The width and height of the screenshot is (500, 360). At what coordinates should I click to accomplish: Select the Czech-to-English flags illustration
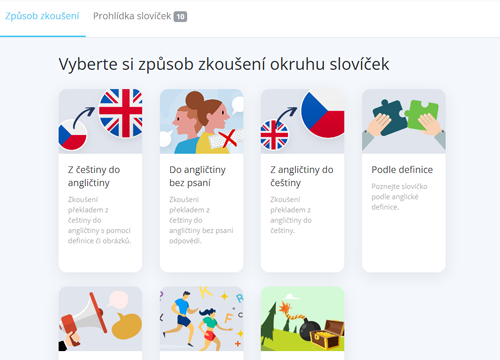tap(100, 121)
